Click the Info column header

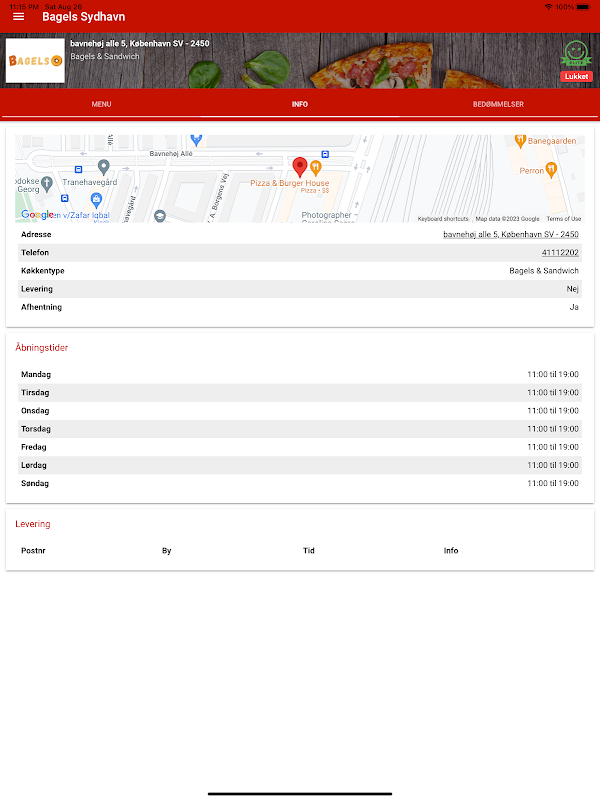(451, 551)
